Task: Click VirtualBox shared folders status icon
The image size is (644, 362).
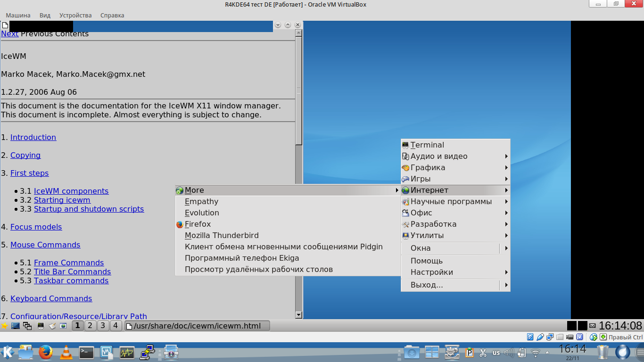Action: coord(560,337)
